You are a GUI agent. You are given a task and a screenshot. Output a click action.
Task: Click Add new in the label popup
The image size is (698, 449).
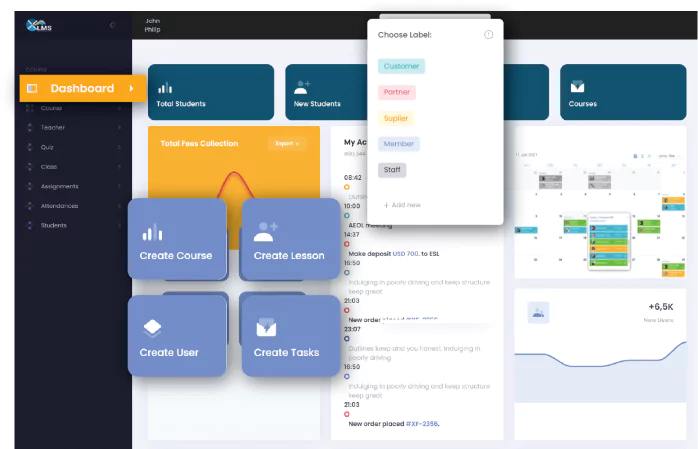click(x=402, y=205)
